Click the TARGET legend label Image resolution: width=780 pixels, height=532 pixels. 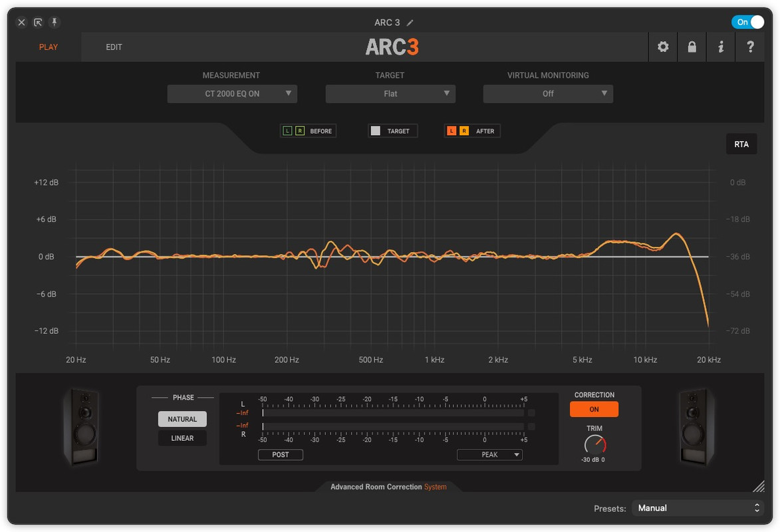click(x=398, y=131)
